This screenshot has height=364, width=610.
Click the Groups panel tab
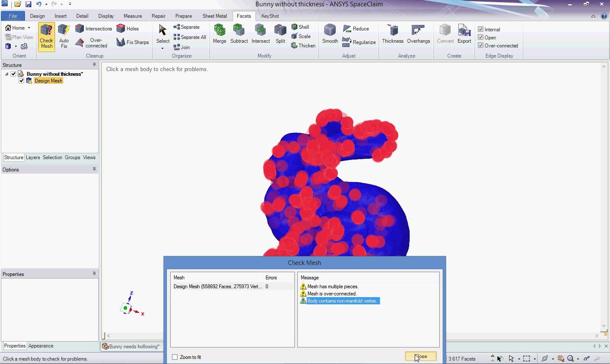pos(72,157)
